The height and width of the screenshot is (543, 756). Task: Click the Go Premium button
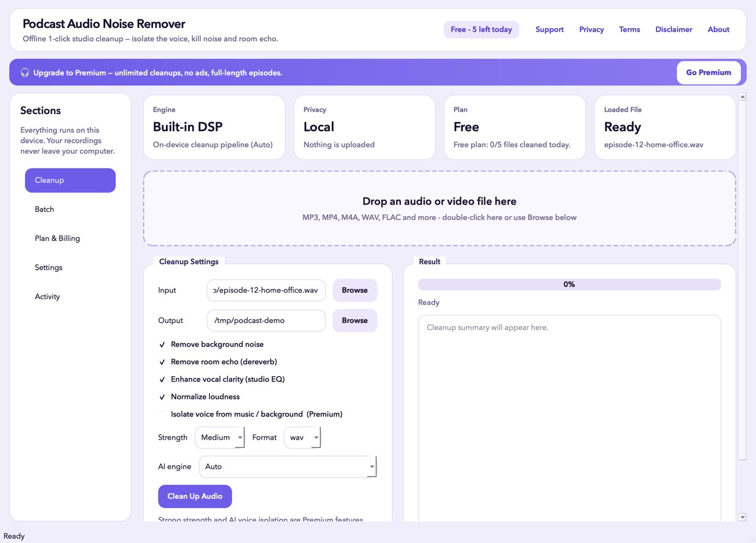(708, 72)
